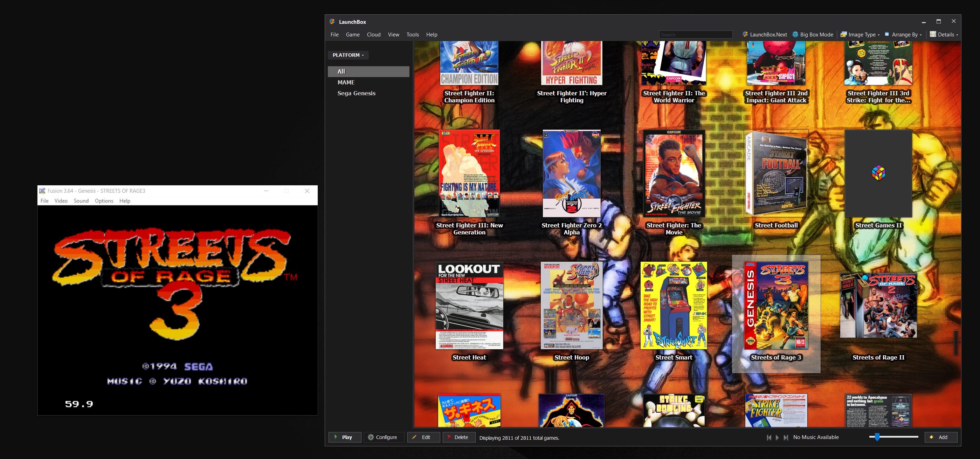Open Video menu in Fusion window
This screenshot has width=980, height=459.
[x=61, y=201]
